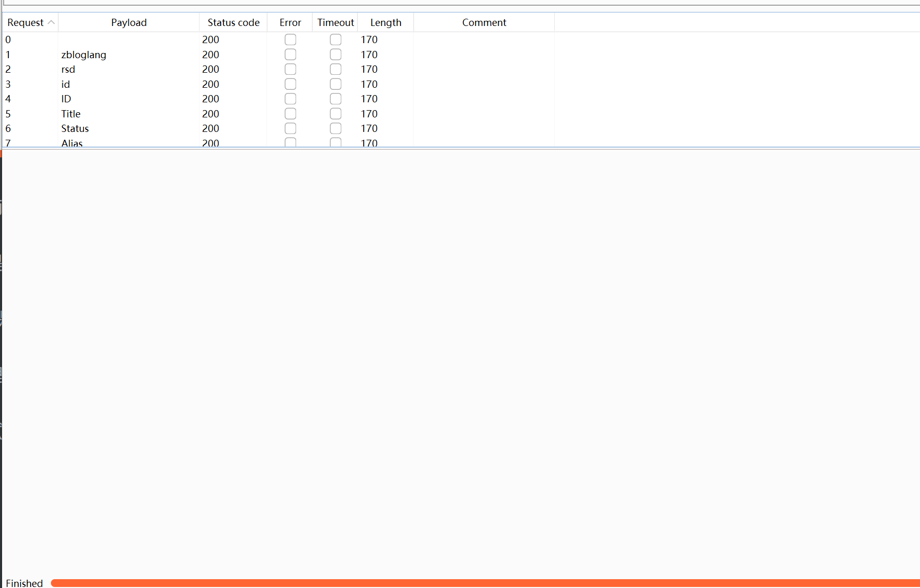Tick Timeout checkbox for Title row
This screenshot has height=588, width=920.
tap(336, 114)
